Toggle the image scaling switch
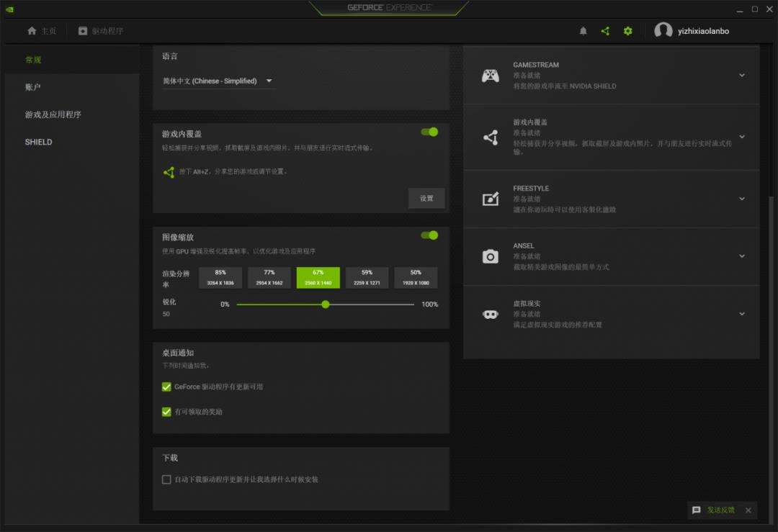The height and width of the screenshot is (532, 778). (429, 235)
